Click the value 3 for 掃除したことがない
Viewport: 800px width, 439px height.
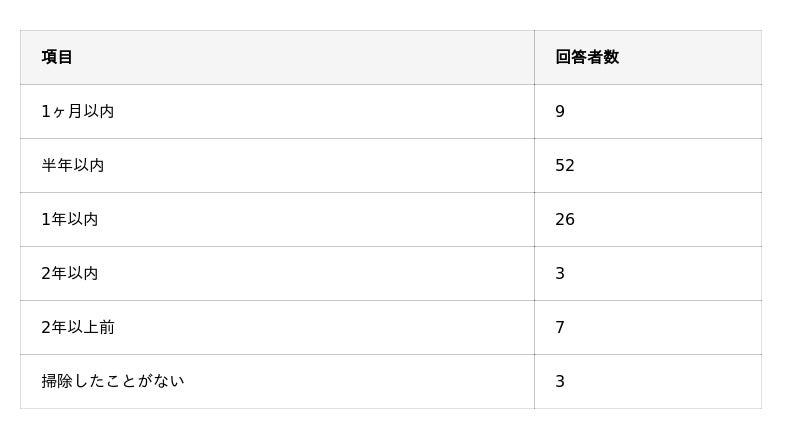click(x=560, y=381)
